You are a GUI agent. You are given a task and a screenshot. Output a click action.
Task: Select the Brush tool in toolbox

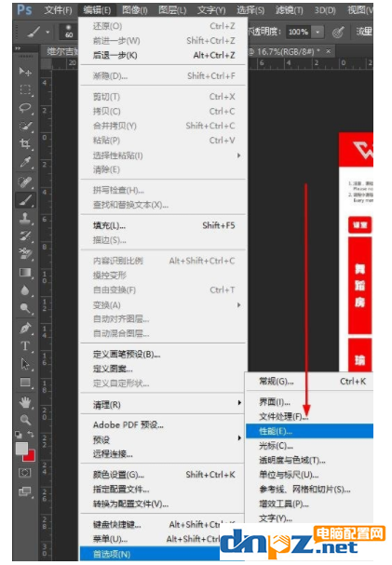click(25, 200)
